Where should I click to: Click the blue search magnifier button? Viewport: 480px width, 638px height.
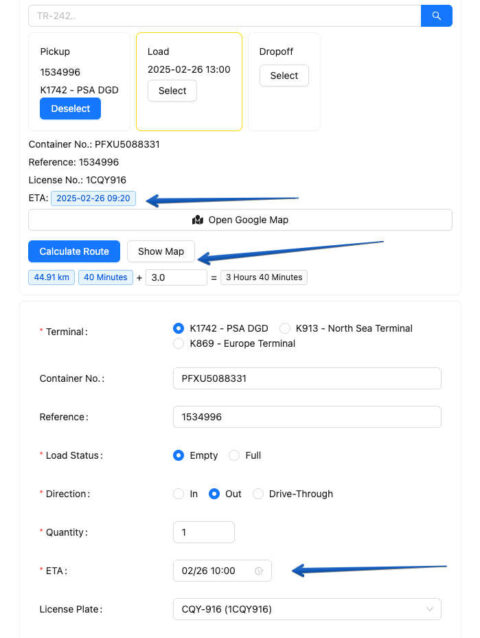click(x=436, y=16)
